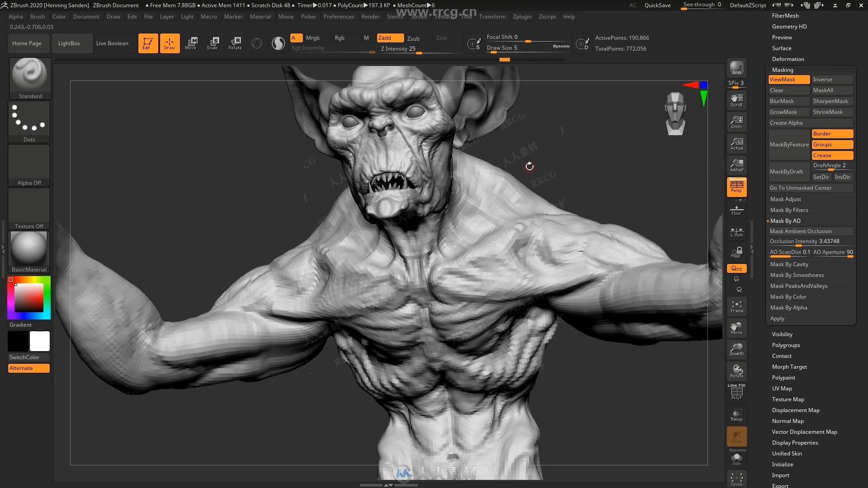This screenshot has width=868, height=488.
Task: Select the white secondary color swatch
Action: 40,341
